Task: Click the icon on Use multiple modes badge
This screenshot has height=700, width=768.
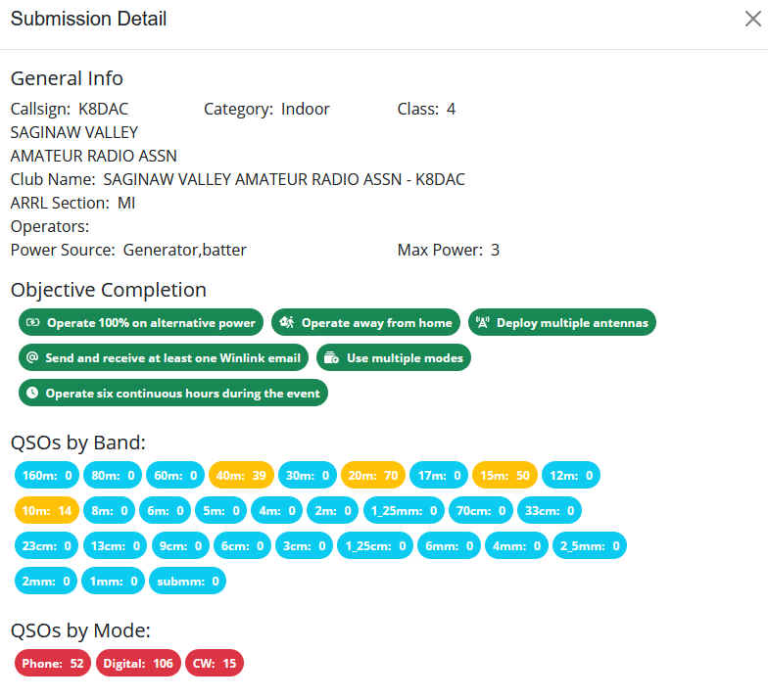Action: pyautogui.click(x=332, y=357)
